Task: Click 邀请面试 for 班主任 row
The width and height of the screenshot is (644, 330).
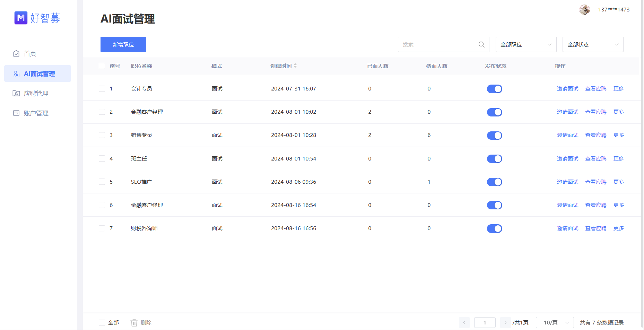Action: click(567, 159)
